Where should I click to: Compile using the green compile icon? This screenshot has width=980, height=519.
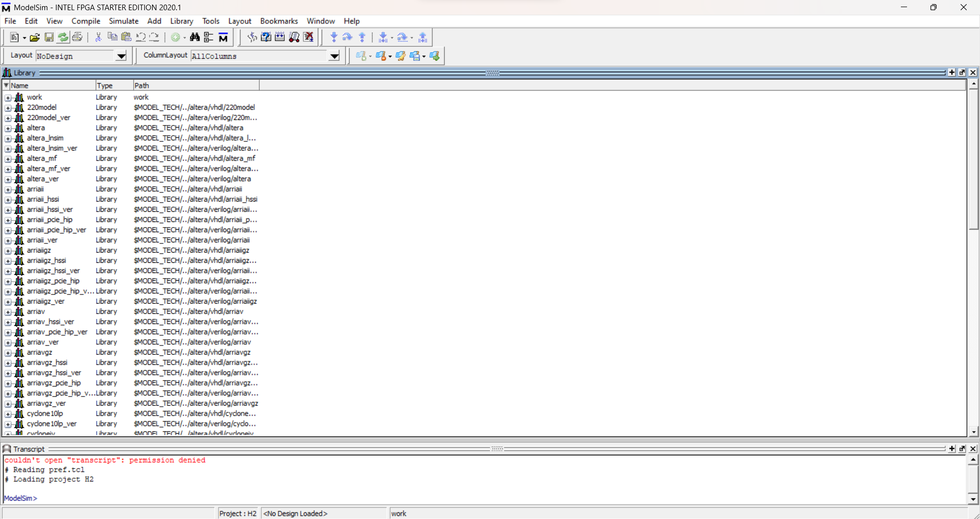(x=176, y=37)
